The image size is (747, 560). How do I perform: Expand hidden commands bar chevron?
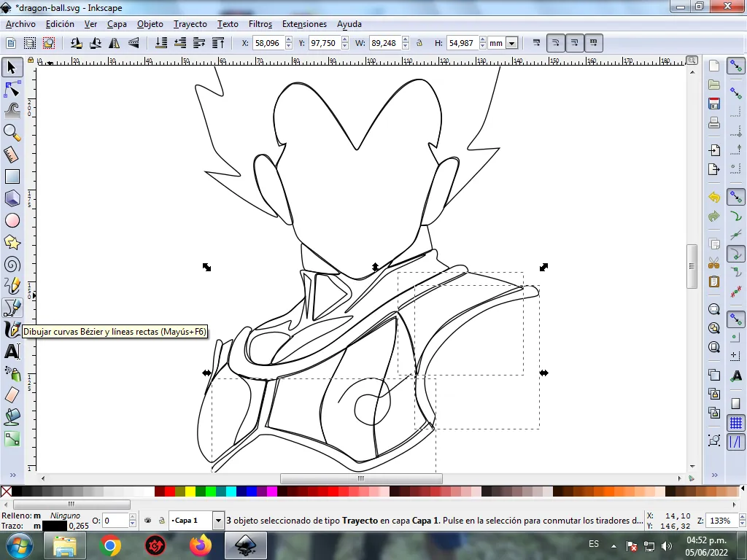click(x=715, y=475)
